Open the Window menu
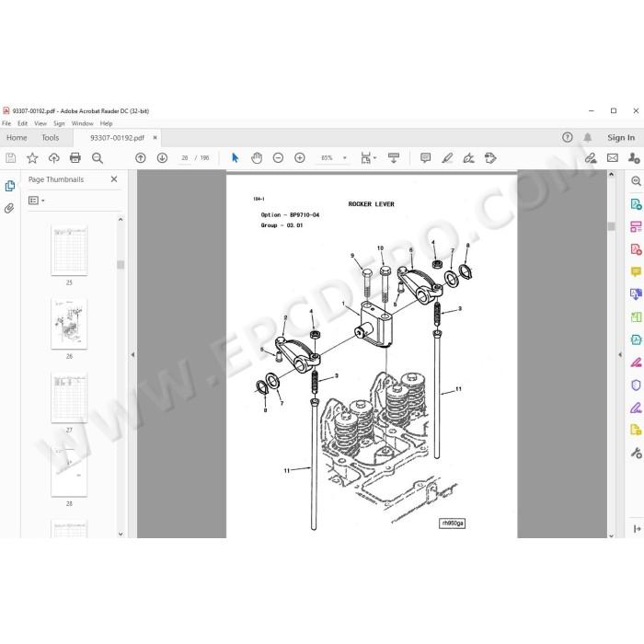This screenshot has width=644, height=644. point(82,123)
